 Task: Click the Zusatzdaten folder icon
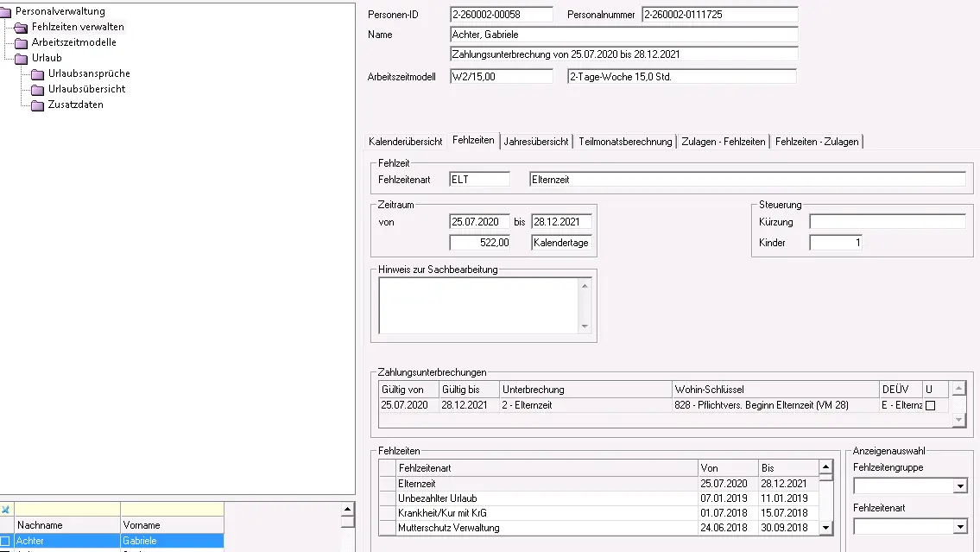38,105
